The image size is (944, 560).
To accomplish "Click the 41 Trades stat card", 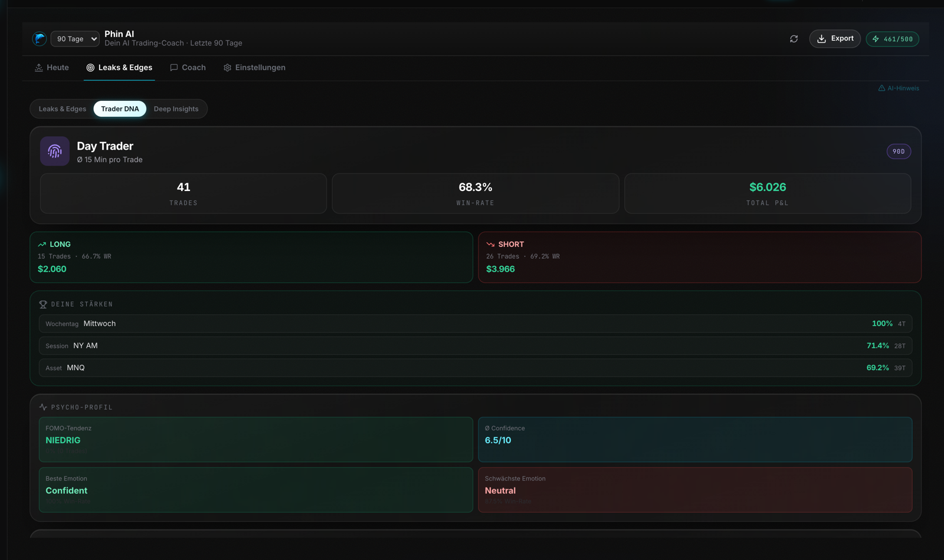I will pos(183,193).
